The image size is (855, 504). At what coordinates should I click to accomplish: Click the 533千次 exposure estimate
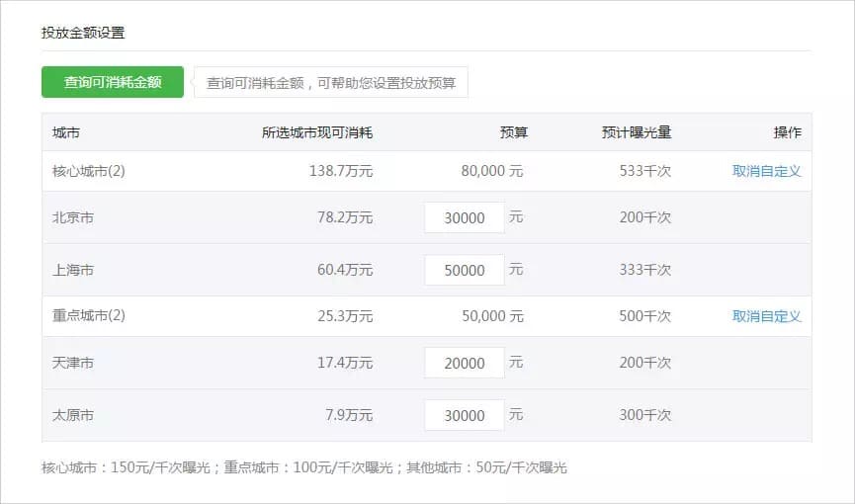[645, 171]
